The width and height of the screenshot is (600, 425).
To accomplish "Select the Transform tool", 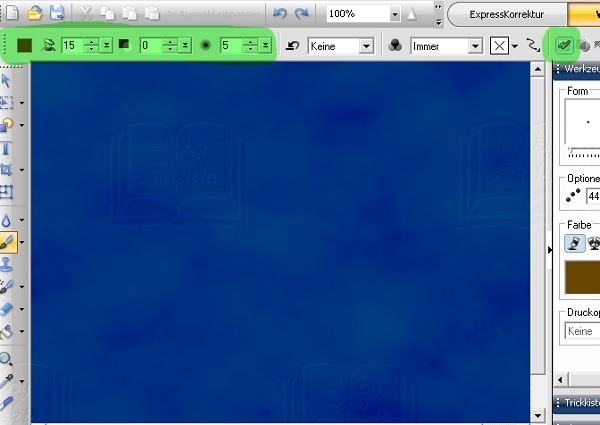I will tap(6, 191).
